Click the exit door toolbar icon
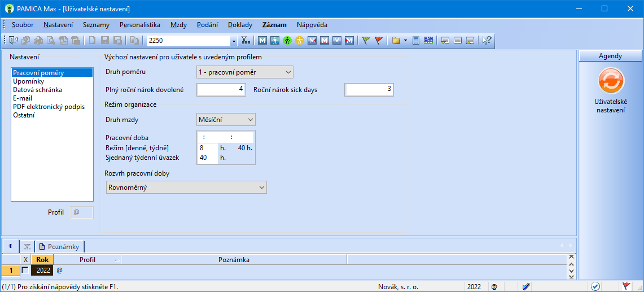 tap(14, 41)
